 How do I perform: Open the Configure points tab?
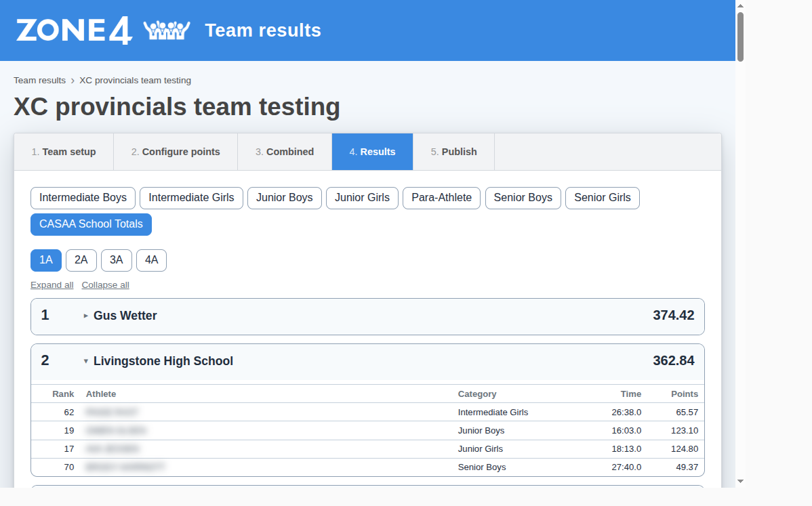point(176,152)
